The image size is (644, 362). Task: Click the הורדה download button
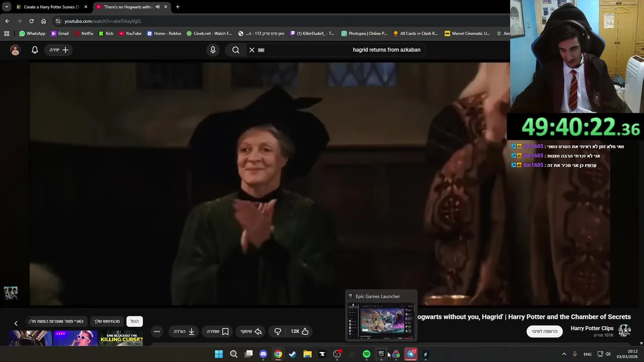[x=184, y=331]
